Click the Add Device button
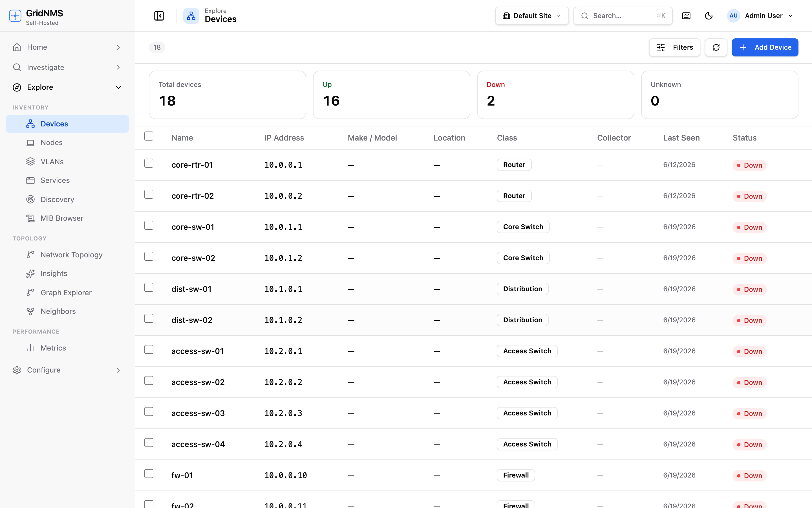The width and height of the screenshot is (812, 508). coord(765,47)
